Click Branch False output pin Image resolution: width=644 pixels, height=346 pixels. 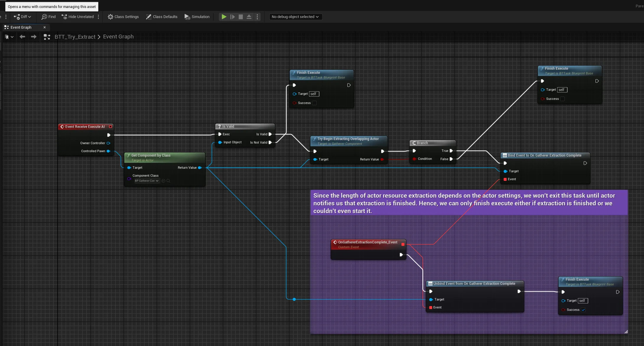(451, 159)
